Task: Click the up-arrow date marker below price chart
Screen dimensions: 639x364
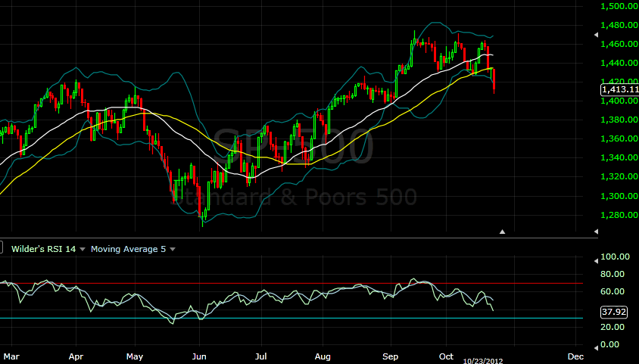Action: (502, 232)
